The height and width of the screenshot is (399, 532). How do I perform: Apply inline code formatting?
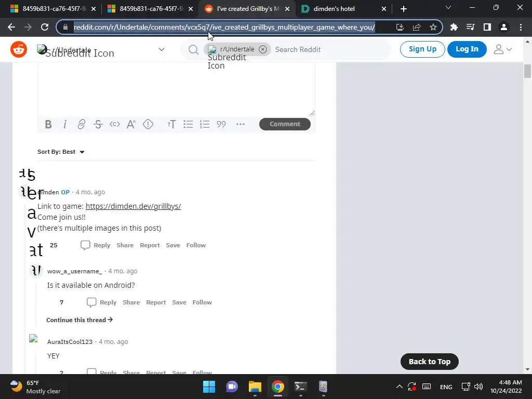[x=115, y=124]
